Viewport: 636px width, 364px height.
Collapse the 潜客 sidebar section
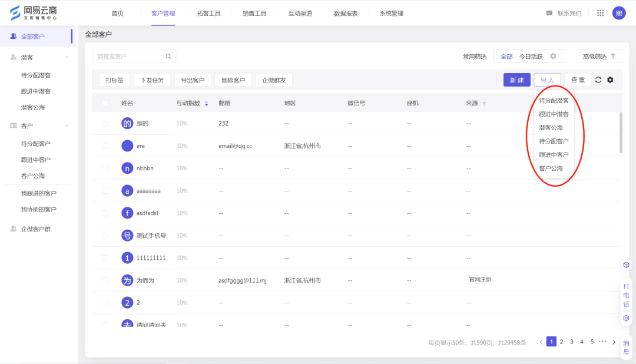tap(65, 57)
